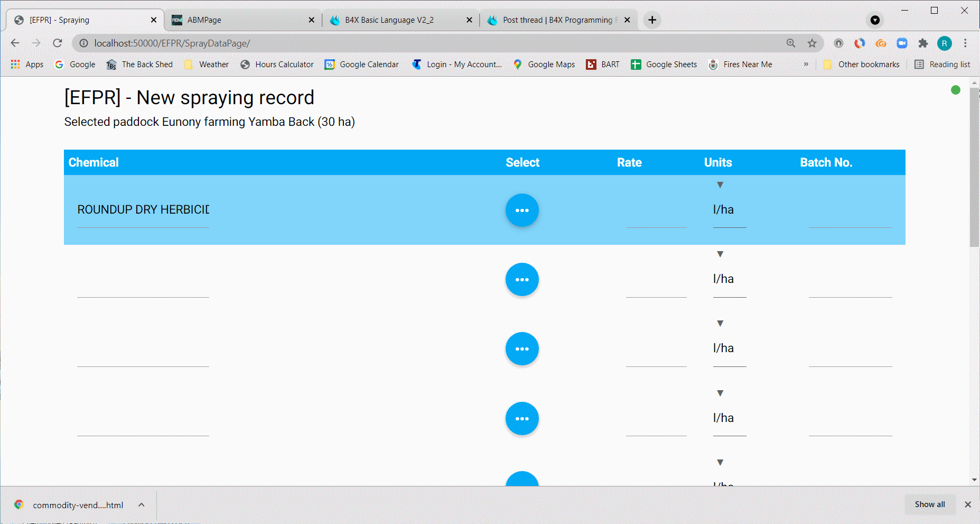Open the Fires Near Me bookmark
Screen dimensions: 980x524
[740, 65]
